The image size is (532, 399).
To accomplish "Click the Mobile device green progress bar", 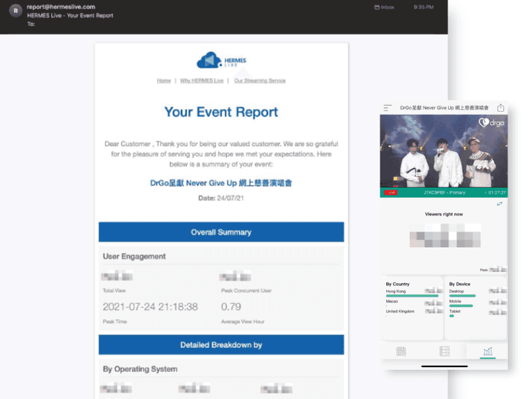I will click(x=461, y=306).
